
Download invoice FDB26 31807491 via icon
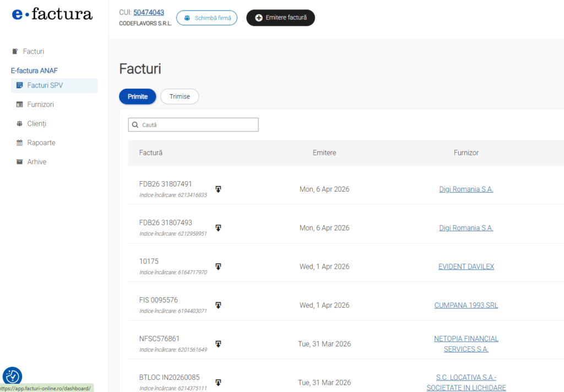pyautogui.click(x=218, y=189)
